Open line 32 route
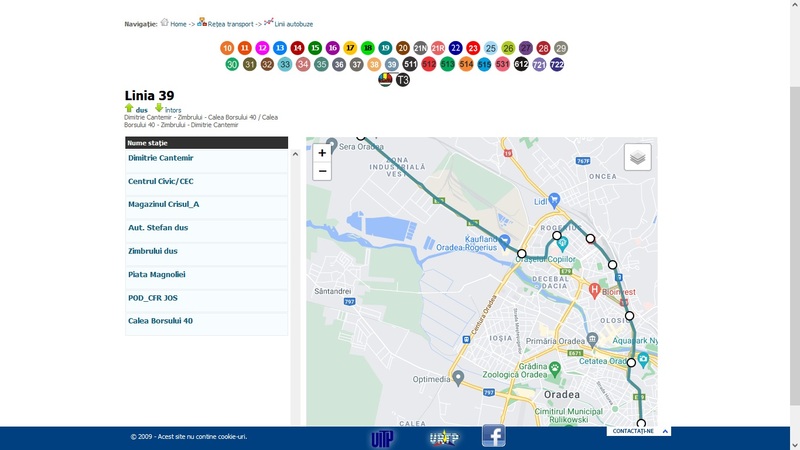800x450 pixels. pos(267,64)
